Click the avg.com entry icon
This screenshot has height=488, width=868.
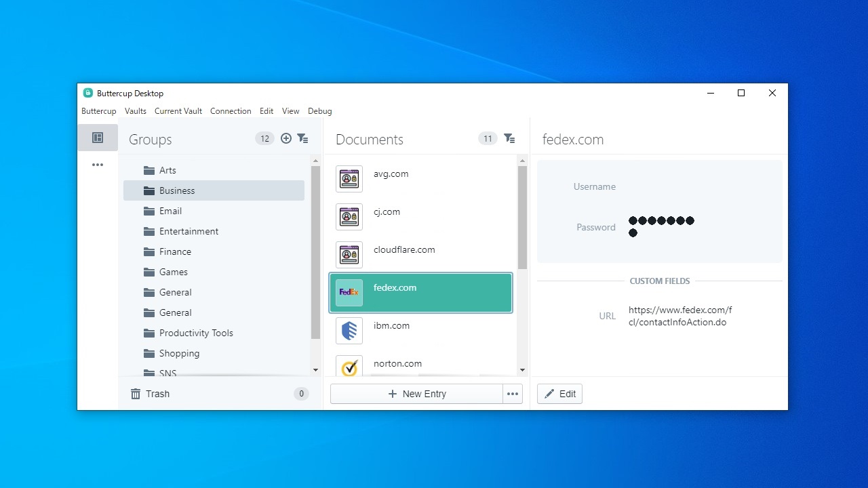pyautogui.click(x=349, y=179)
